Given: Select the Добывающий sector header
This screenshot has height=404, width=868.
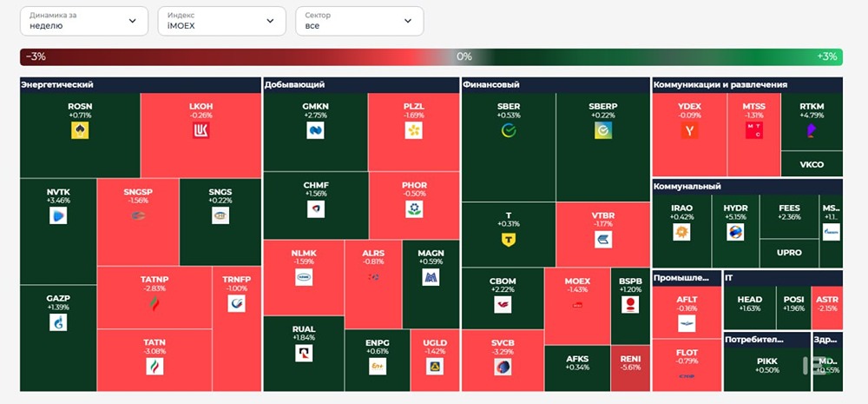Looking at the screenshot, I should click(x=361, y=85).
